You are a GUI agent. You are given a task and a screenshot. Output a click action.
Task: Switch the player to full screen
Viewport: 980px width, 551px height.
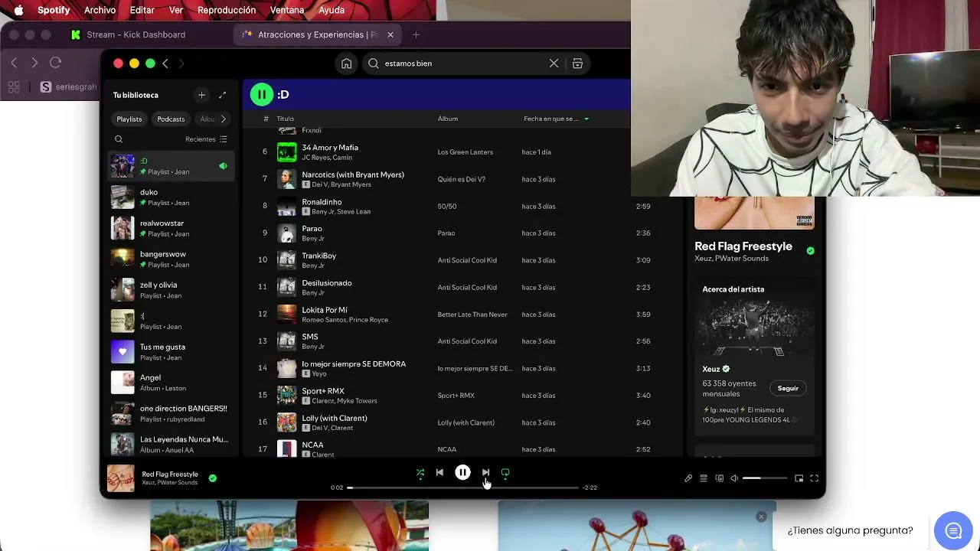[815, 478]
